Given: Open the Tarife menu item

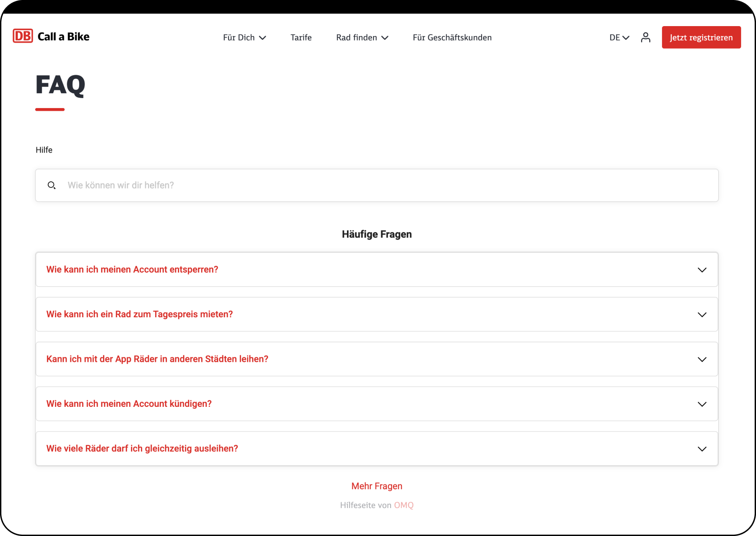Looking at the screenshot, I should click(301, 38).
